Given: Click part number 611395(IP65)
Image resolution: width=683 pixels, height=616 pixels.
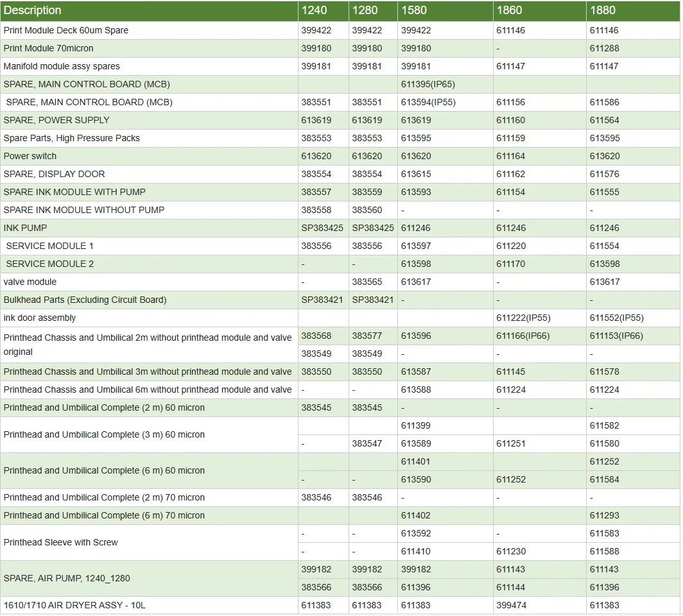Looking at the screenshot, I should (428, 84).
